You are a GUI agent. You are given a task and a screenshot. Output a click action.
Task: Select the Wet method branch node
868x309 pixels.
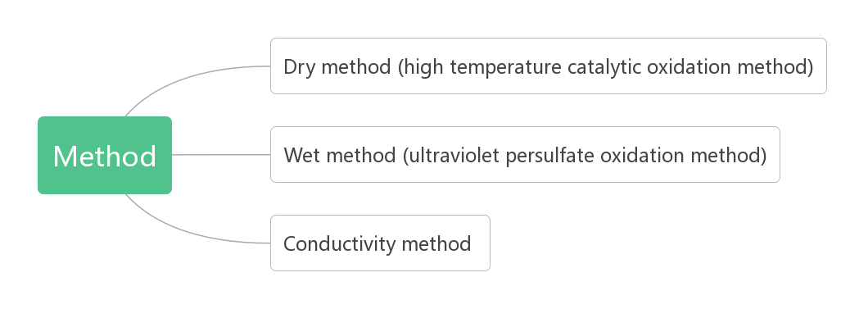(525, 154)
